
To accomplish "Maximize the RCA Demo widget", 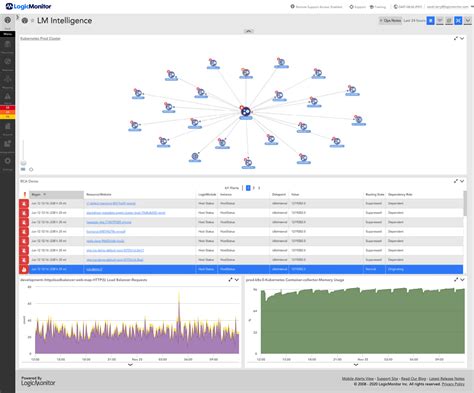I will pos(456,181).
